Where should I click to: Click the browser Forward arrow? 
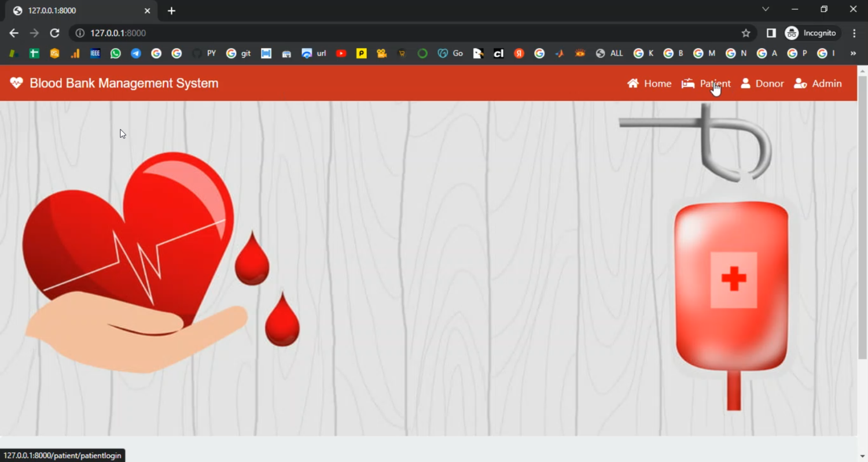[x=34, y=33]
